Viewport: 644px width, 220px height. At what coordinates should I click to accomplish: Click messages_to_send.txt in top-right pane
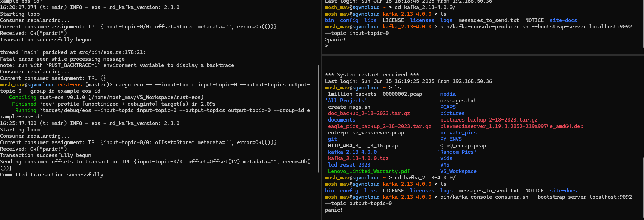coord(489,20)
